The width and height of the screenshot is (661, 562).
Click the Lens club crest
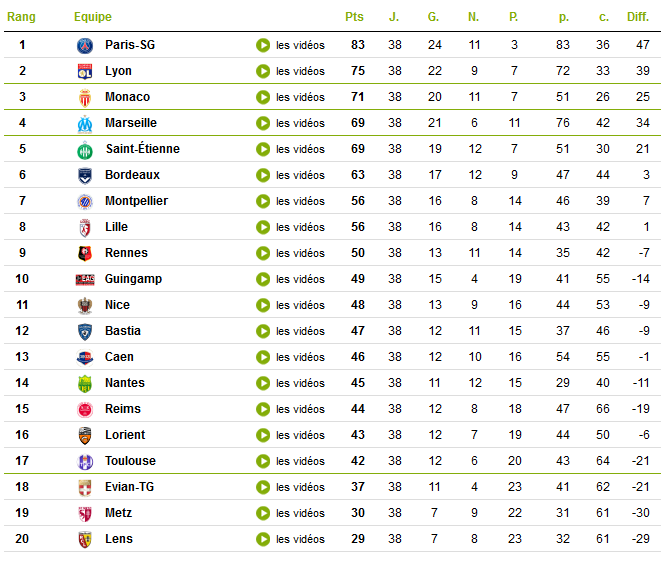(x=85, y=539)
